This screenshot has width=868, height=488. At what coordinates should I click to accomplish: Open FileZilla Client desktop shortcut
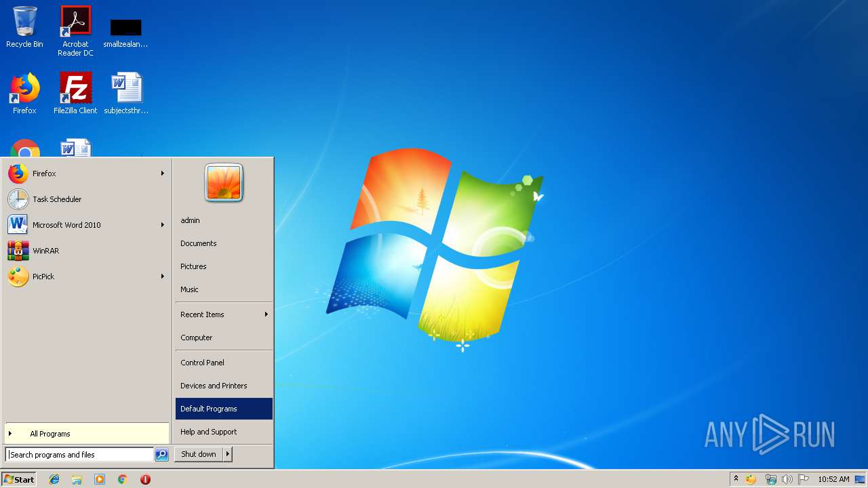[x=75, y=94]
